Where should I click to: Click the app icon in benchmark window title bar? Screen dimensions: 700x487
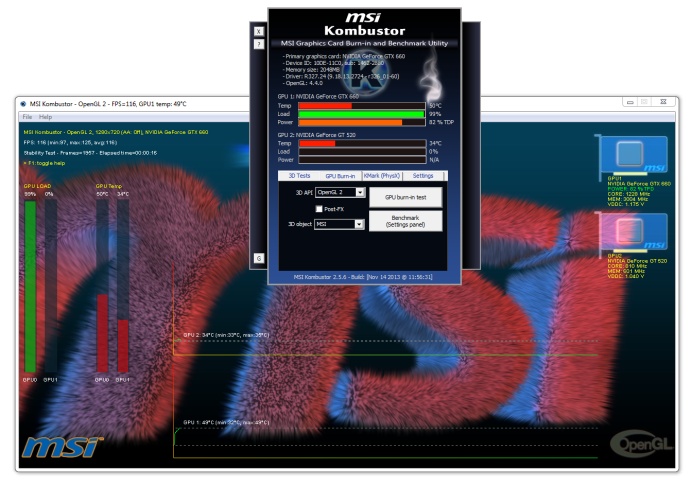coord(23,104)
